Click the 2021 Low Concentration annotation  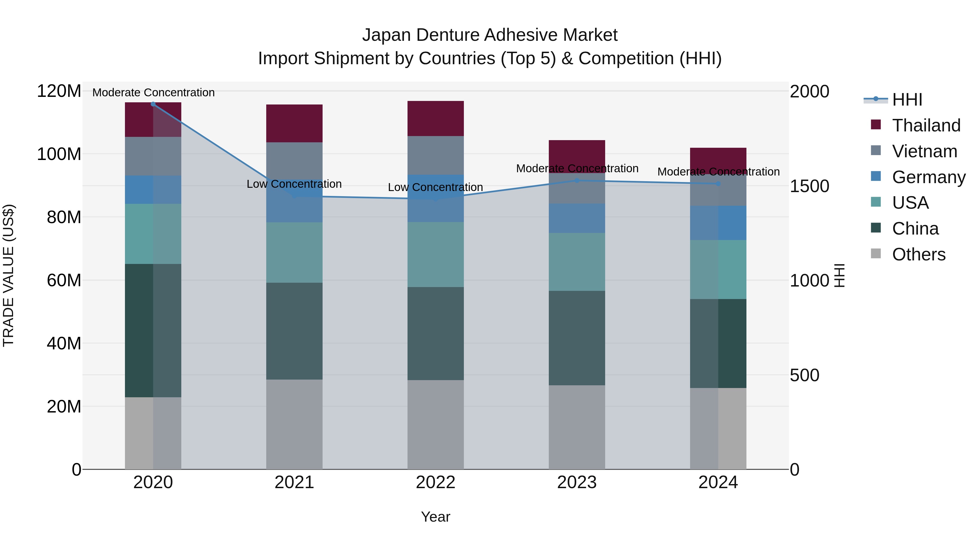[294, 184]
